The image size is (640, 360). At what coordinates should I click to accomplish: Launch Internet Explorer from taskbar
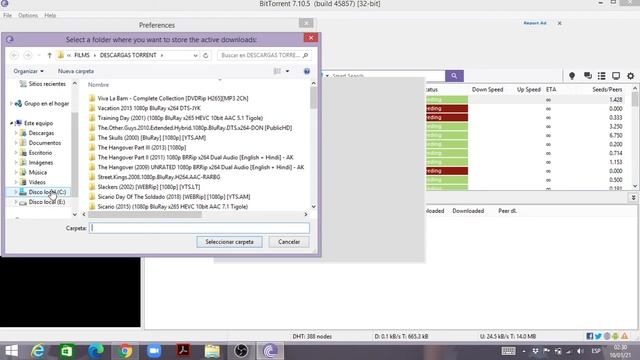click(38, 351)
